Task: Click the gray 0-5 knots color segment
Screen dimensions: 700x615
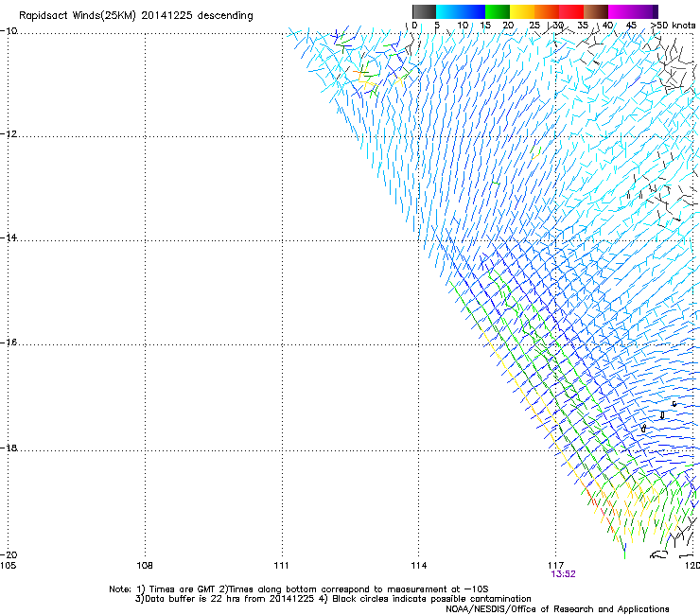Action: pyautogui.click(x=424, y=11)
